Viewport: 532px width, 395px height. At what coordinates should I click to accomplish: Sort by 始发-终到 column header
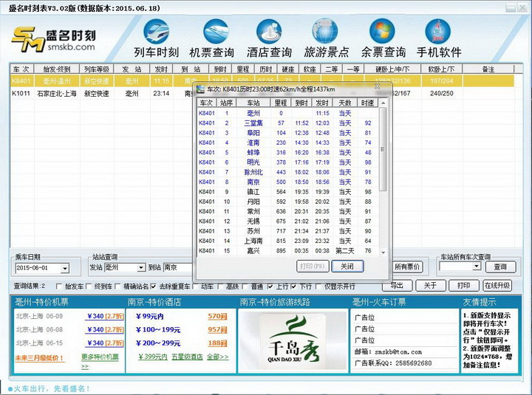pyautogui.click(x=56, y=69)
